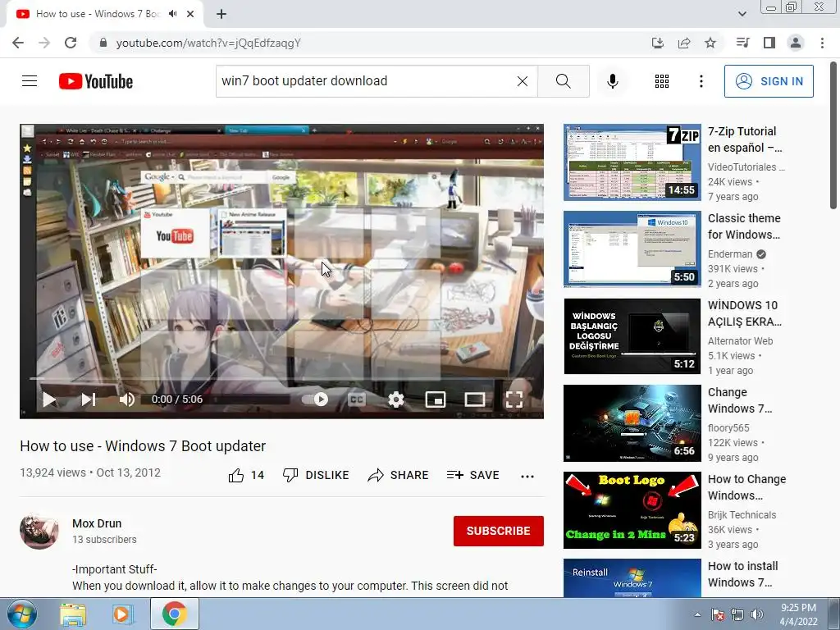Click the DISLIKE button
Screen dimensions: 840x630
coord(316,475)
